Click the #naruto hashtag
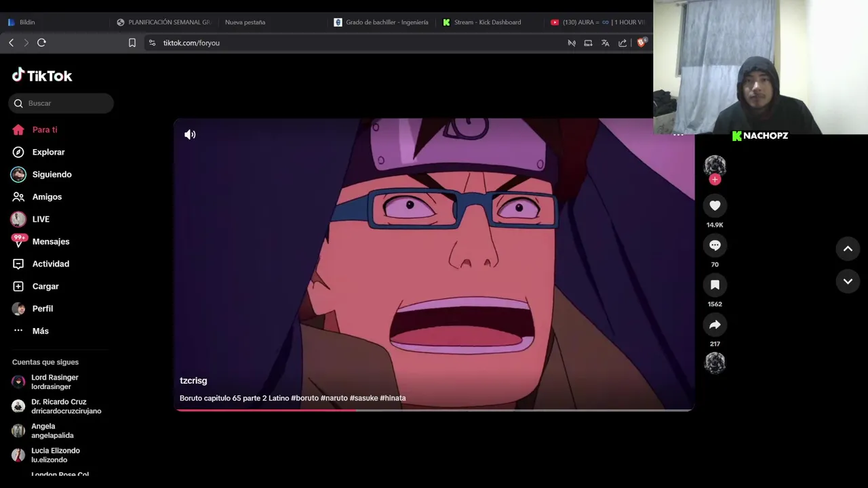Viewport: 868px width, 488px height. (x=334, y=398)
